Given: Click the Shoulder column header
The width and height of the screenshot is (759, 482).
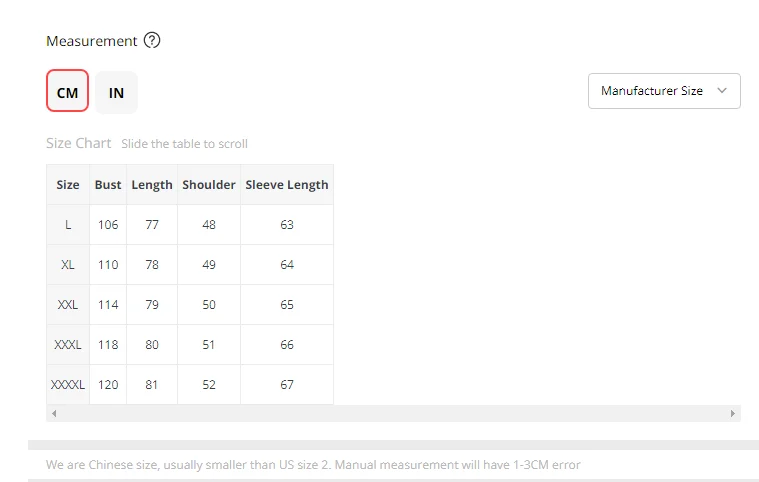Looking at the screenshot, I should pyautogui.click(x=209, y=185).
